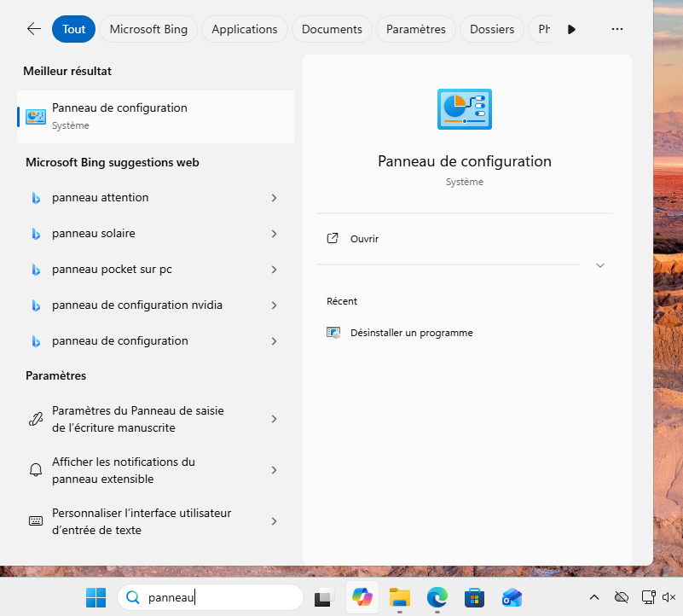Open recent 'Désinstaller un programme' item
The height and width of the screenshot is (616, 683).
point(411,333)
